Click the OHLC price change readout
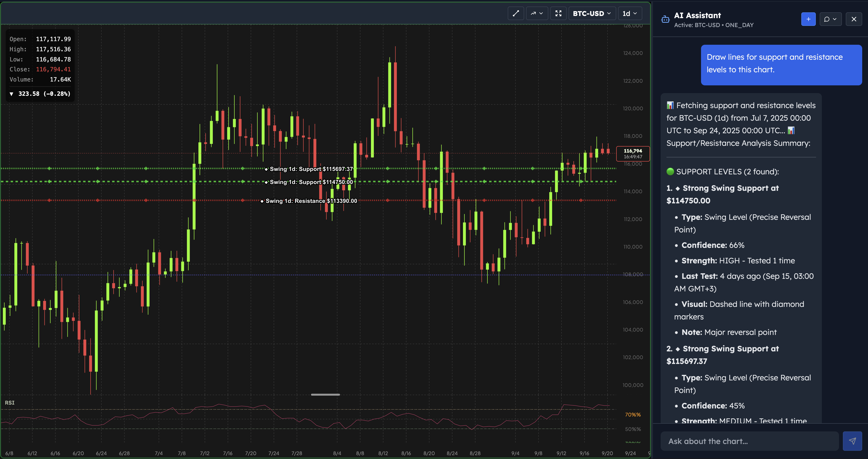The width and height of the screenshot is (868, 459). pyautogui.click(x=40, y=94)
